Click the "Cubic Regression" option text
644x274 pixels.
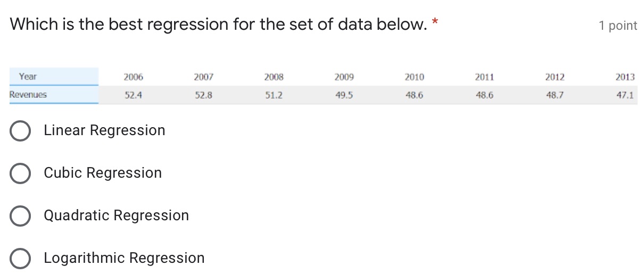tap(103, 173)
